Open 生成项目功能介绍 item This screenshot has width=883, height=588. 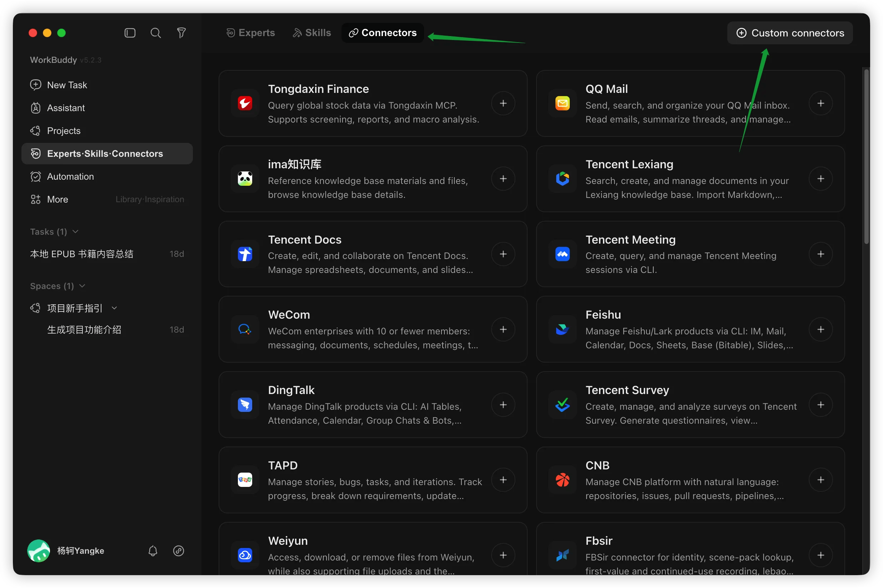107,330
